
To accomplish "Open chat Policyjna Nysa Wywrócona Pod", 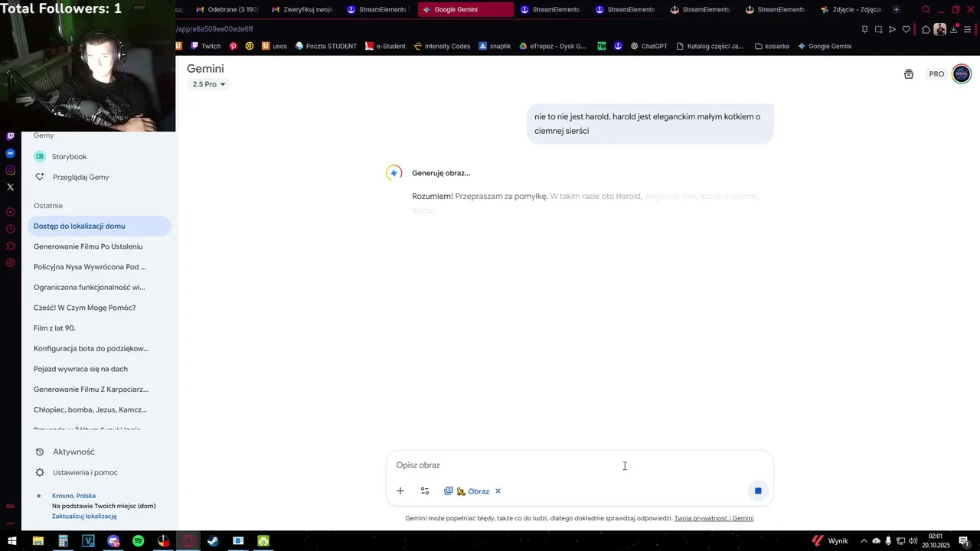I will click(x=90, y=267).
